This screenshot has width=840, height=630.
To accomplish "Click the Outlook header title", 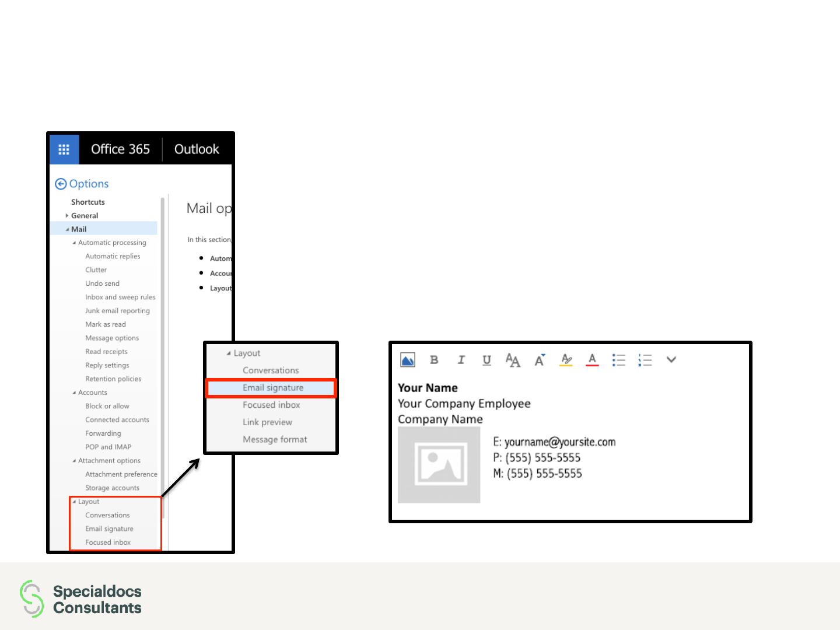I will (x=197, y=149).
